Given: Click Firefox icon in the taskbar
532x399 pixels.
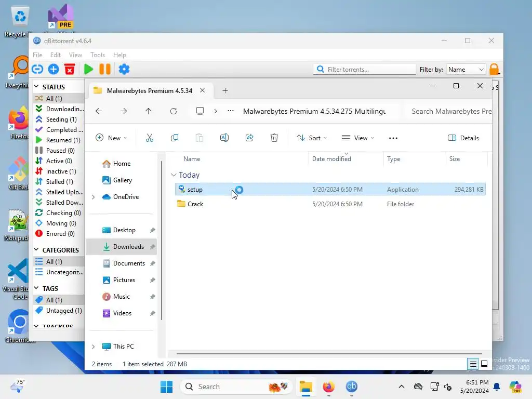Looking at the screenshot, I should point(328,387).
